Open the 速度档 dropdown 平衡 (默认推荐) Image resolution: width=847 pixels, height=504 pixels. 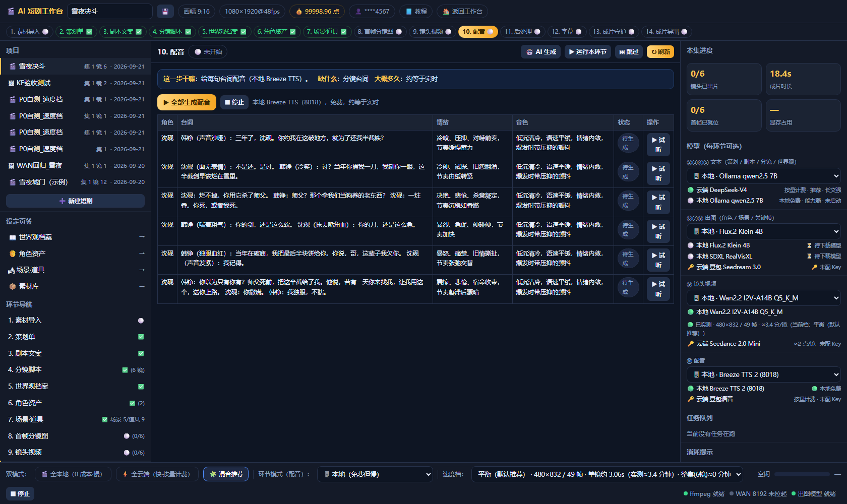click(x=607, y=474)
